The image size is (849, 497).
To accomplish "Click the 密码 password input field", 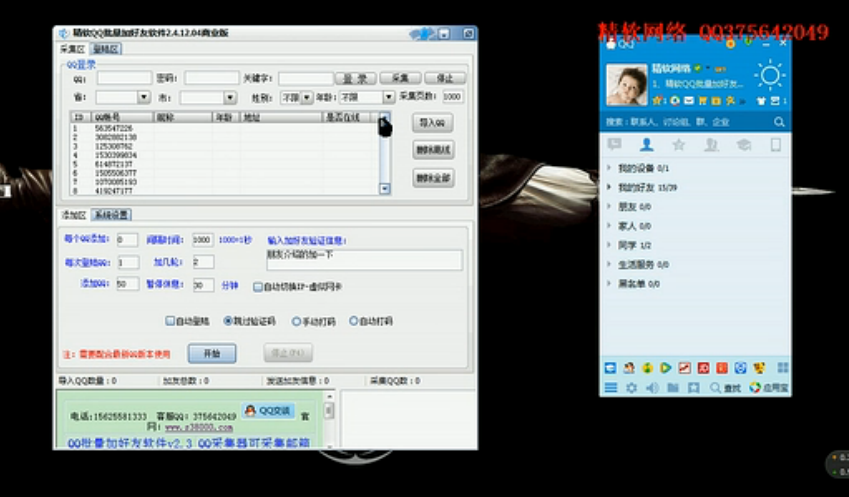I will 212,79.
